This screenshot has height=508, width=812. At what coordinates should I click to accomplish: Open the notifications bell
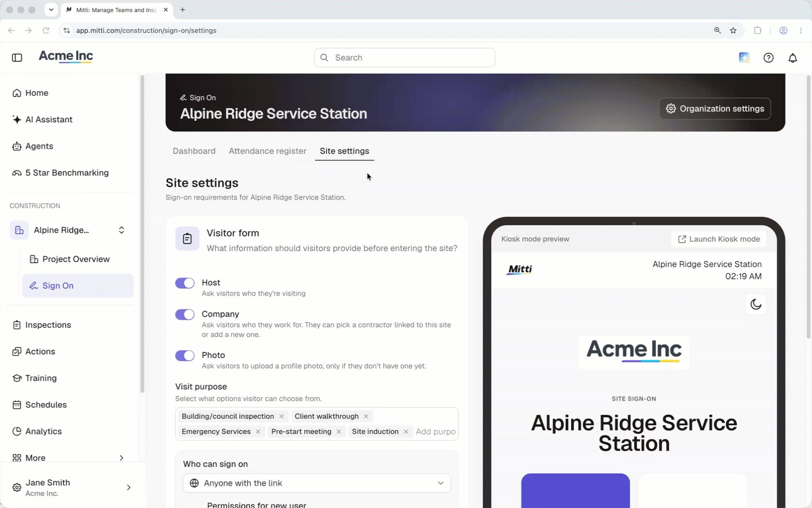(x=793, y=58)
